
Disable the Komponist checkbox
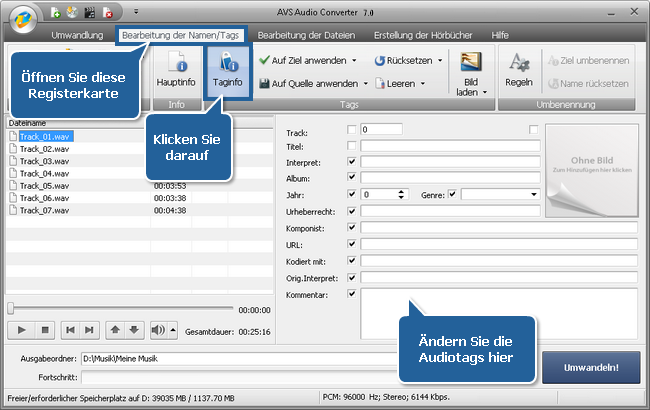[x=351, y=227]
